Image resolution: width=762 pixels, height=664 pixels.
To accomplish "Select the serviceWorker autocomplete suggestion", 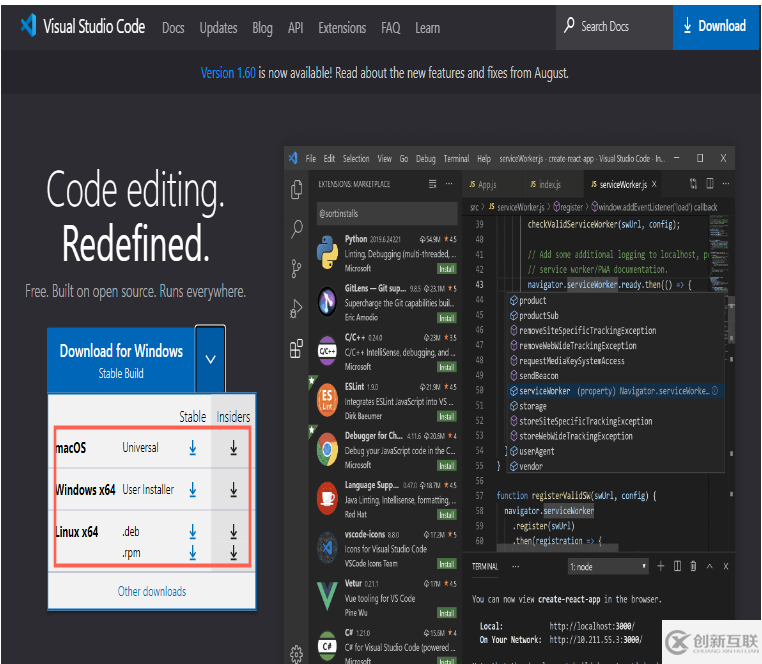I will pyautogui.click(x=616, y=391).
